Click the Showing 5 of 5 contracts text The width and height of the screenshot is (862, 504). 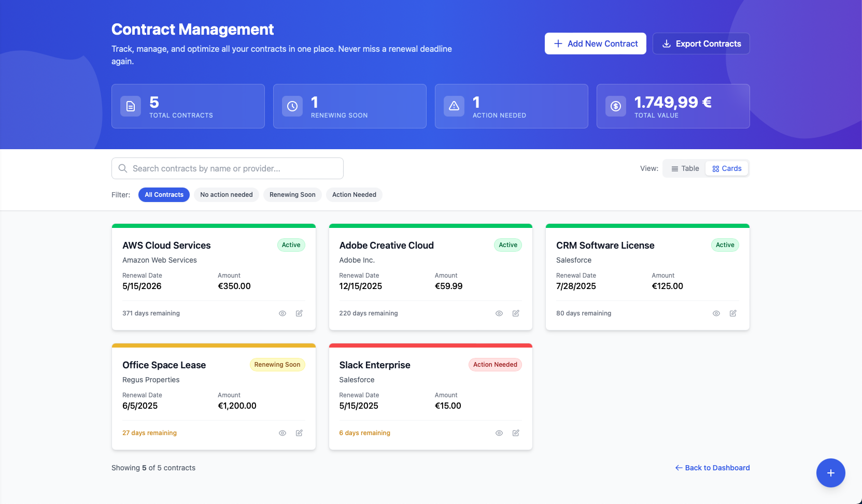coord(153,468)
